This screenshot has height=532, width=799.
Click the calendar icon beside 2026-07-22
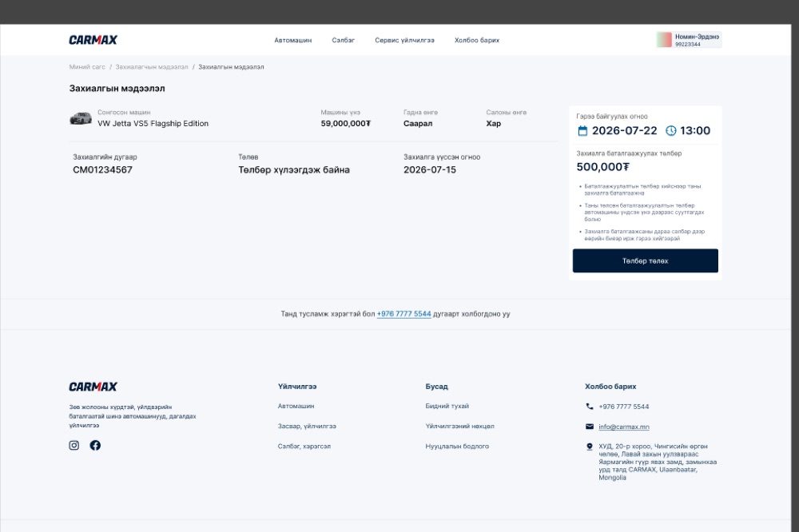pos(582,131)
